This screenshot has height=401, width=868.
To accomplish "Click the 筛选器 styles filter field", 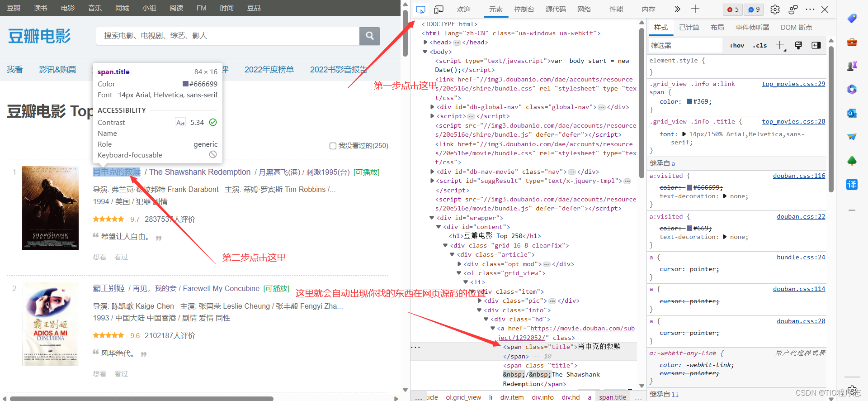I will point(685,45).
